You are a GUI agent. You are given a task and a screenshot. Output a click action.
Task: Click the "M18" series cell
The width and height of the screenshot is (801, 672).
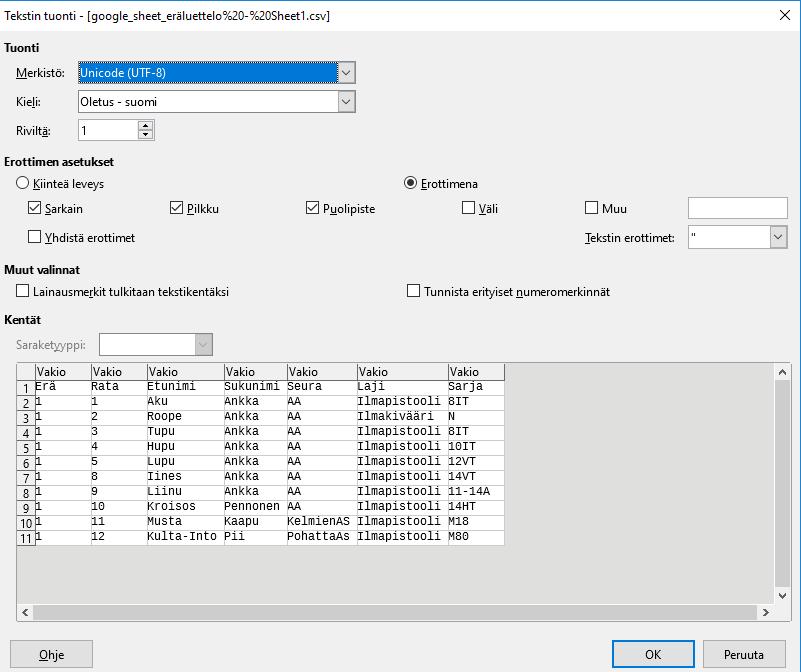click(x=476, y=522)
